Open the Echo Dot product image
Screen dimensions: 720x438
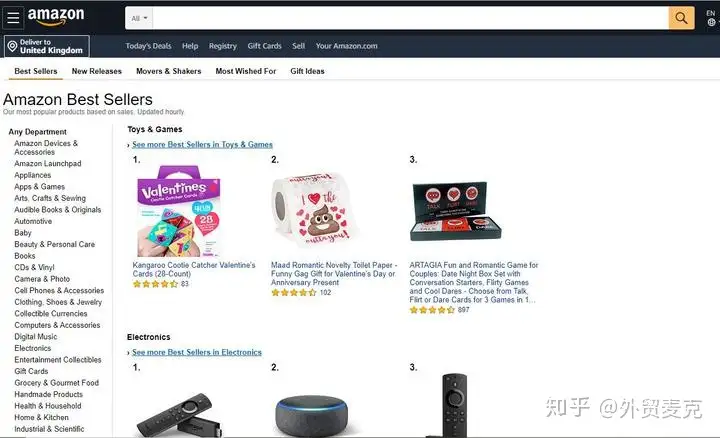tap(311, 416)
